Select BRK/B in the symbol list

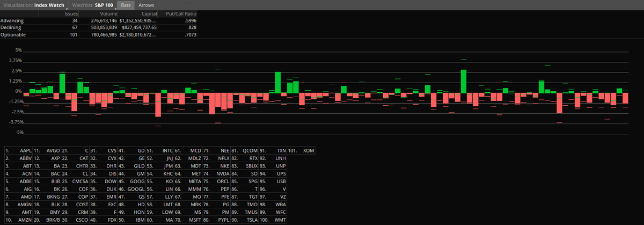click(x=53, y=220)
